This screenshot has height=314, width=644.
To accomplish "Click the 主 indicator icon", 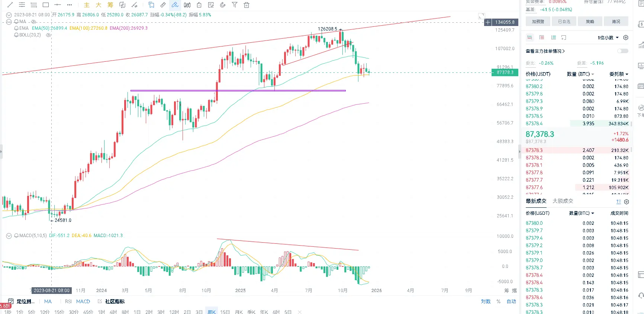I will 87,5.
